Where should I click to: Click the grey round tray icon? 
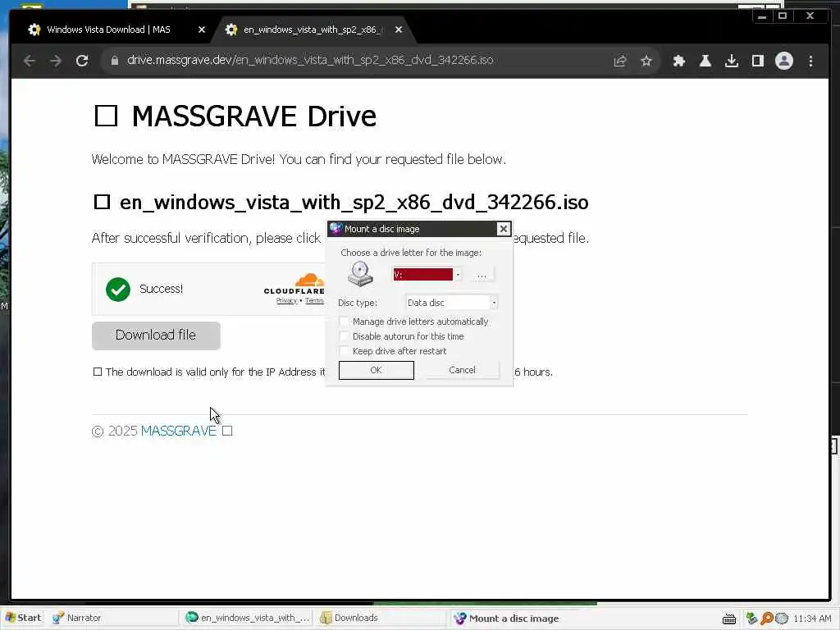click(x=782, y=619)
